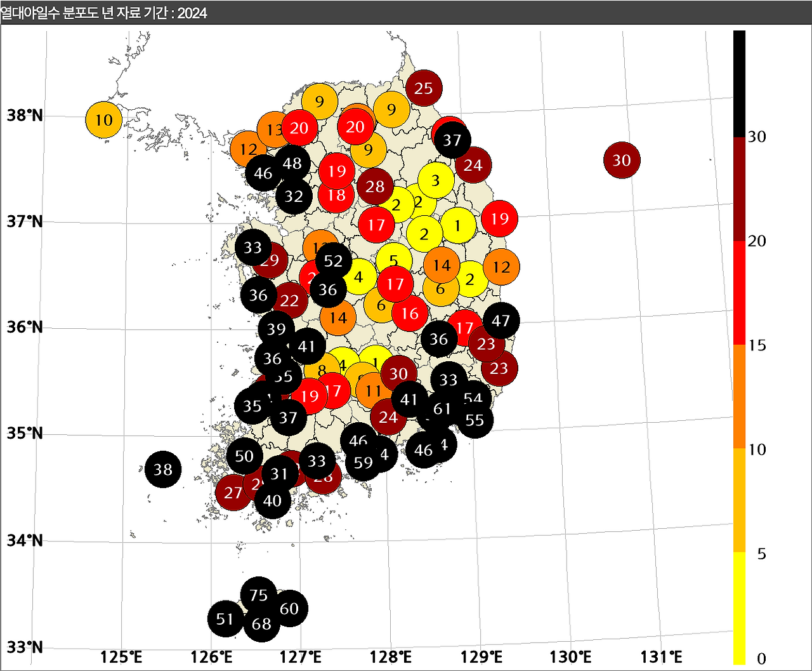Select the black marker labeled 59
This screenshot has width=812, height=671.
pos(363,463)
